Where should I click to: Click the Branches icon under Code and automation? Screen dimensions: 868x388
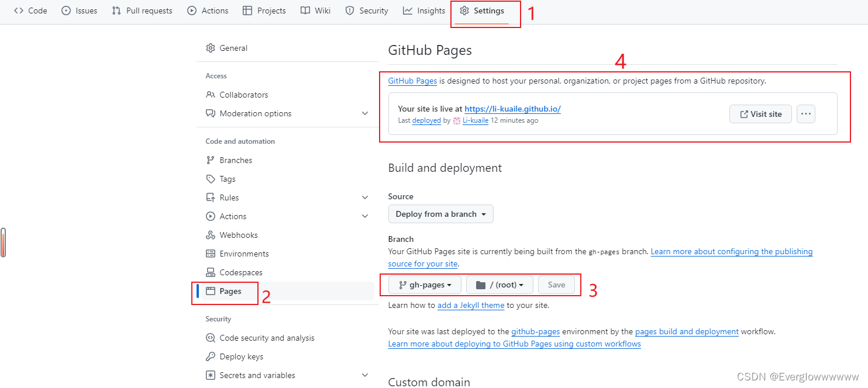tap(211, 160)
